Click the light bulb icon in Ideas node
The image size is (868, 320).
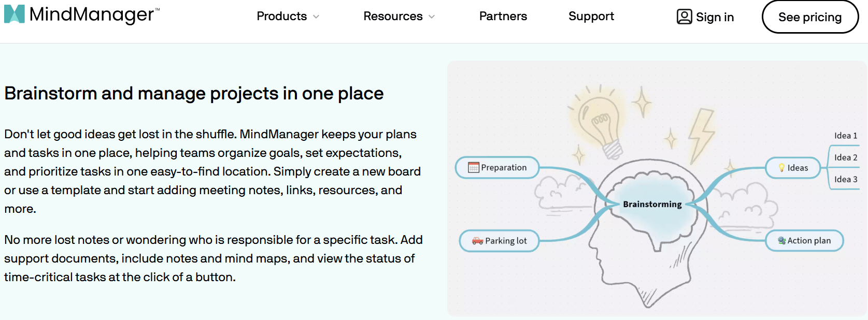tap(781, 168)
